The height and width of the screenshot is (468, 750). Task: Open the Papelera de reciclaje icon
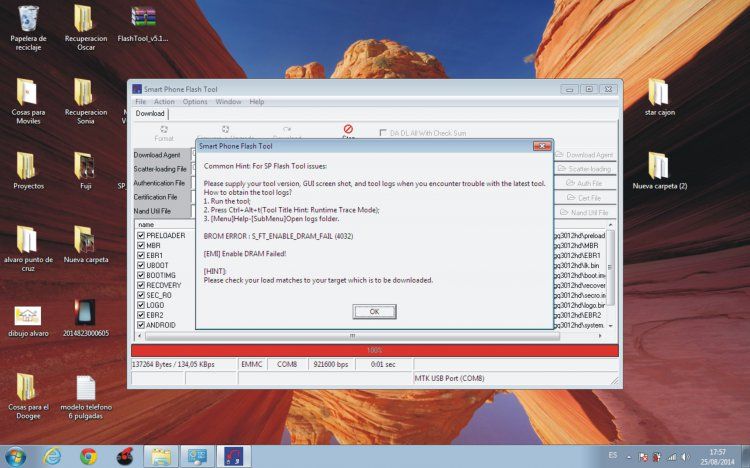pos(28,28)
